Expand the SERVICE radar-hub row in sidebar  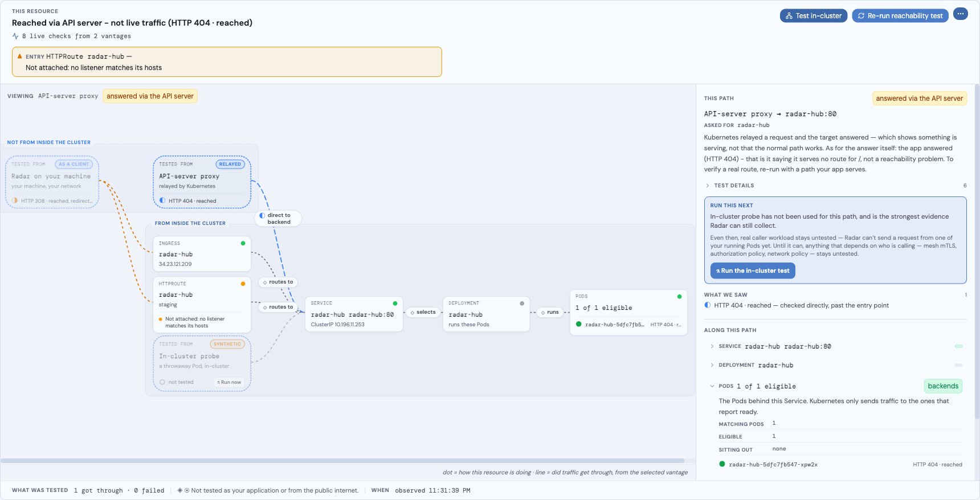pyautogui.click(x=835, y=346)
